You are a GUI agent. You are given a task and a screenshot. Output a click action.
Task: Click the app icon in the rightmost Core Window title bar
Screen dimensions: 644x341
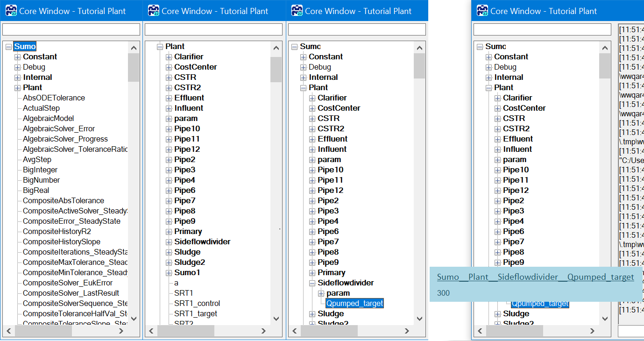pyautogui.click(x=482, y=10)
